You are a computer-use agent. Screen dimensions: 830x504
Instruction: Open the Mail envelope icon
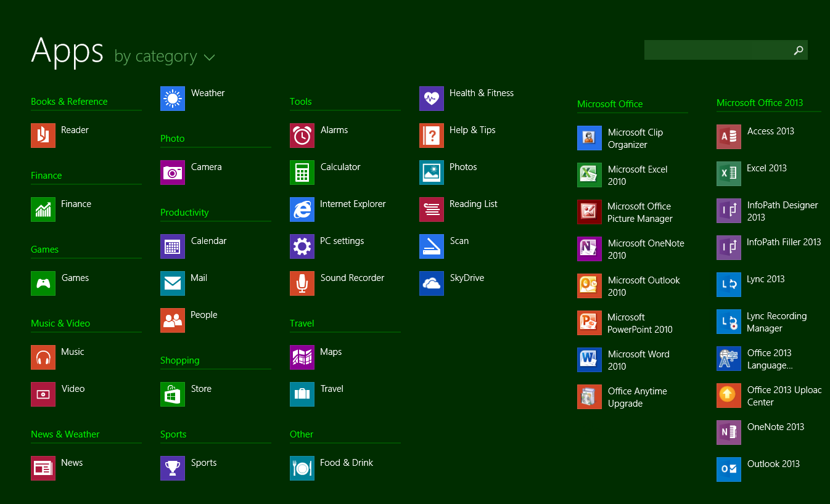[173, 283]
